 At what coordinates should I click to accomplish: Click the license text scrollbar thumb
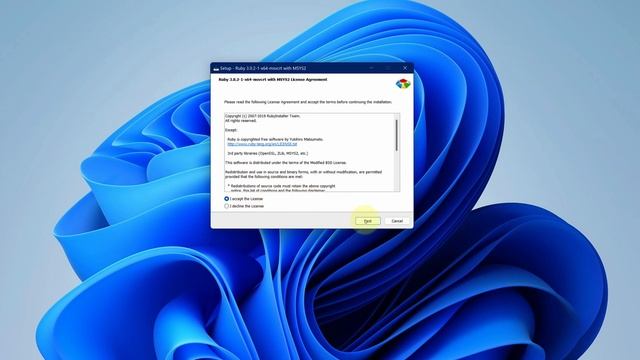pyautogui.click(x=396, y=135)
